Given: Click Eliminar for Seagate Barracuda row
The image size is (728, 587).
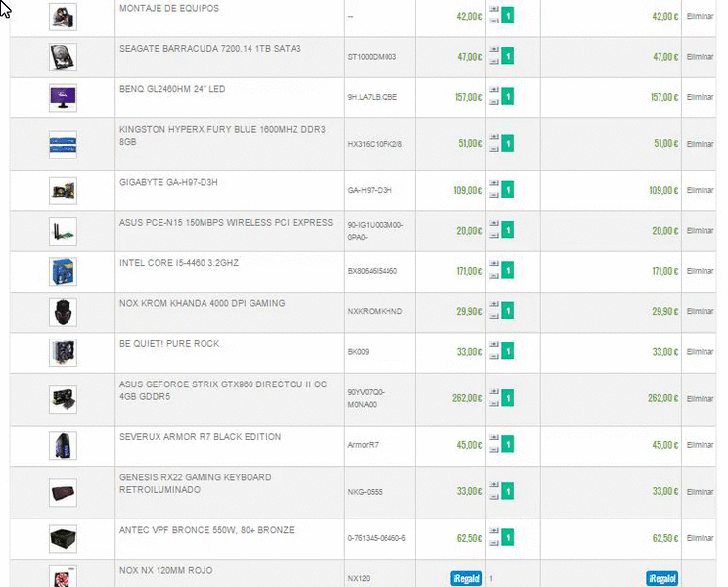Looking at the screenshot, I should click(700, 57).
